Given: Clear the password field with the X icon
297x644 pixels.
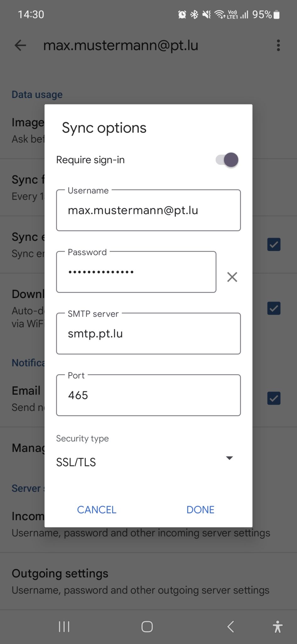Looking at the screenshot, I should click(232, 277).
